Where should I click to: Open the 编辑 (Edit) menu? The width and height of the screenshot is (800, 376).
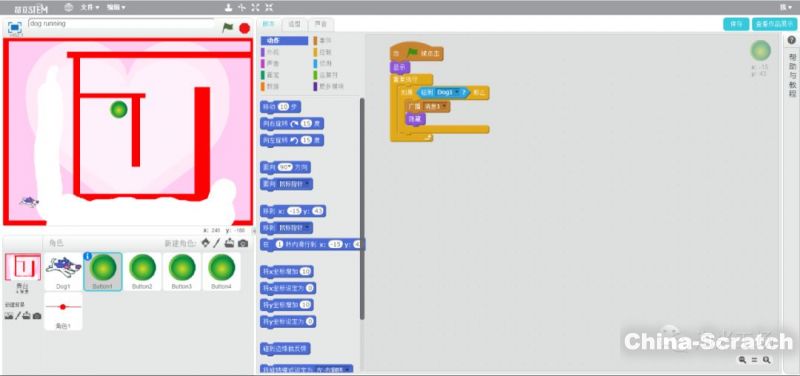point(116,8)
